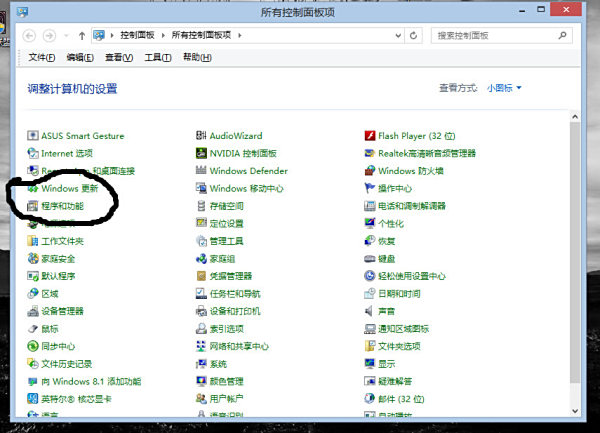Click the AudioWizard icon
Viewport: 600px width, 433px height.
coord(201,135)
